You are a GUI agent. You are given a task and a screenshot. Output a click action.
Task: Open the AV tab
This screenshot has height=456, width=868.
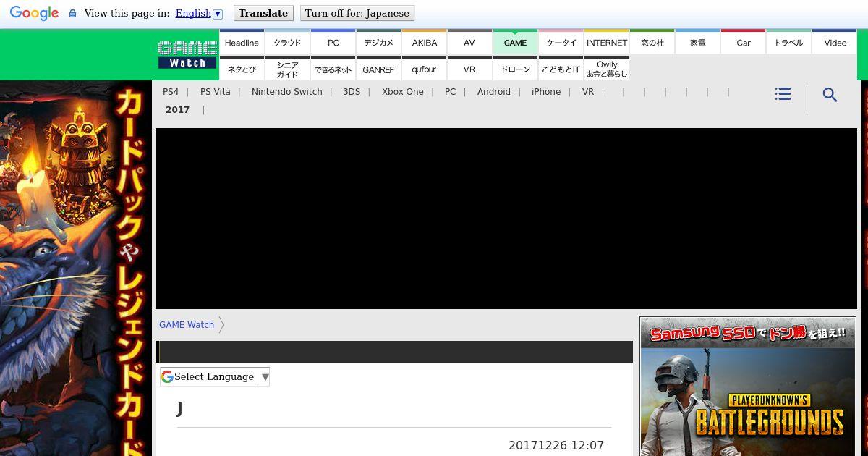469,42
